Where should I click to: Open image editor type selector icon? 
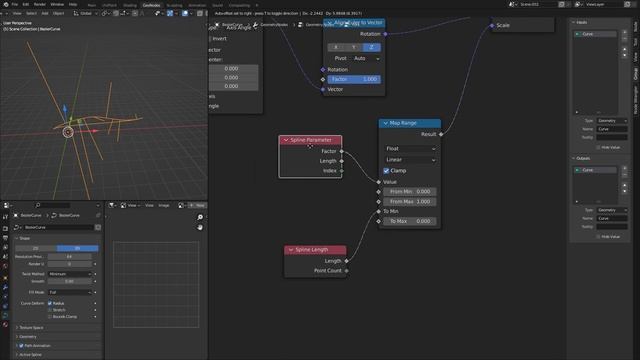111,205
